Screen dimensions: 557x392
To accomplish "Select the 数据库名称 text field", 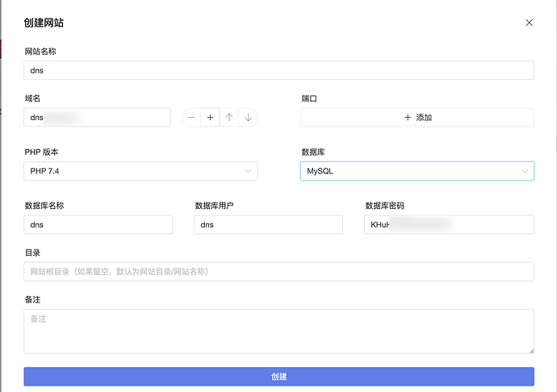I will (98, 225).
